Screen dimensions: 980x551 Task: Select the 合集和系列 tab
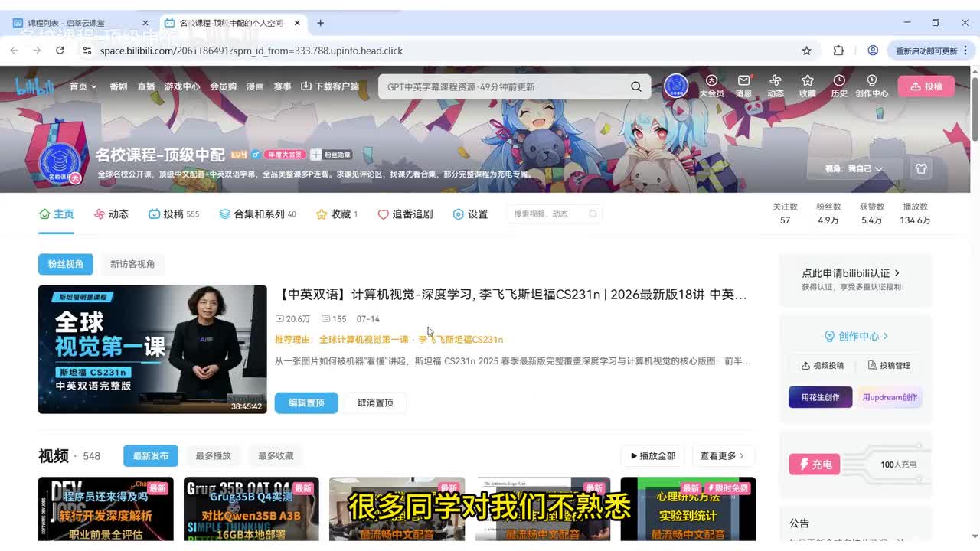(x=257, y=214)
